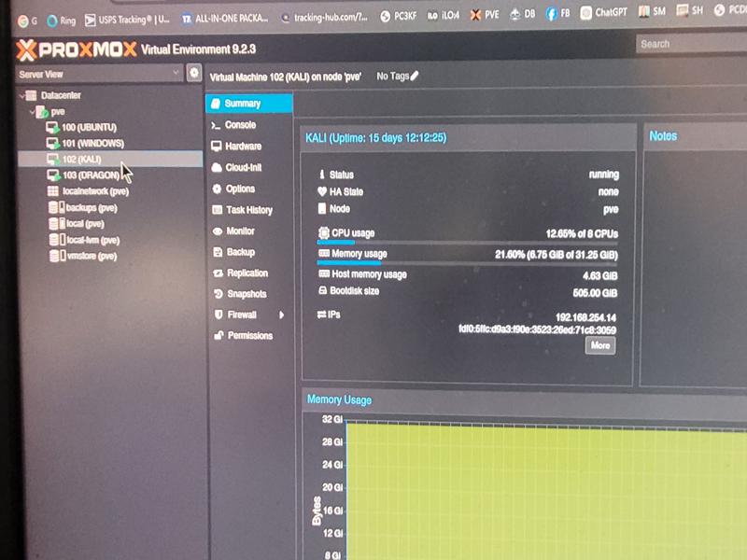Screen dimensions: 747x560
Task: Open the ALL-IN-ONE PACKA... bookmark
Action: (225, 19)
